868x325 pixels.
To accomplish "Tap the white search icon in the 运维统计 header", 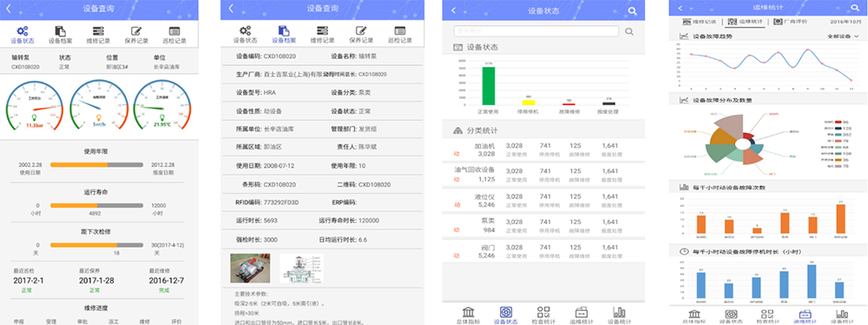I will 854,8.
